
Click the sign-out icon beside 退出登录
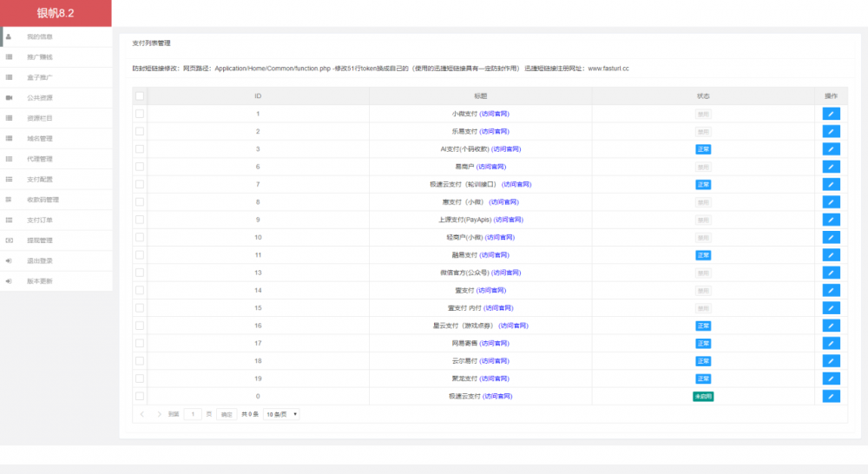(x=9, y=260)
